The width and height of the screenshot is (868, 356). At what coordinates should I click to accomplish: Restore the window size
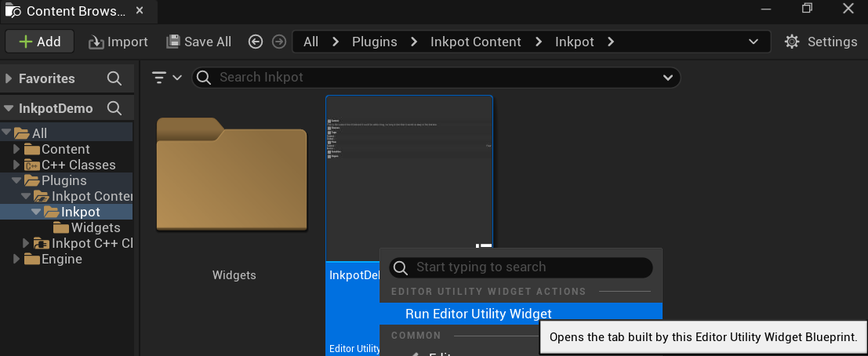807,8
